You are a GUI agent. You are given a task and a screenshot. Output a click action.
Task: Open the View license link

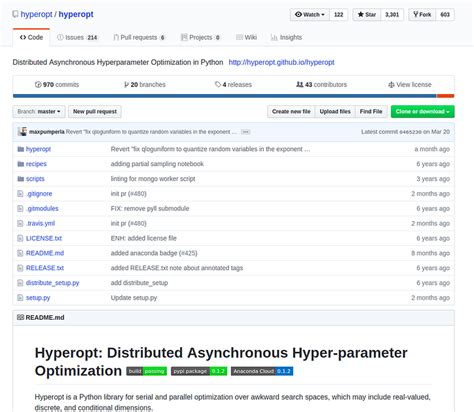tap(410, 85)
